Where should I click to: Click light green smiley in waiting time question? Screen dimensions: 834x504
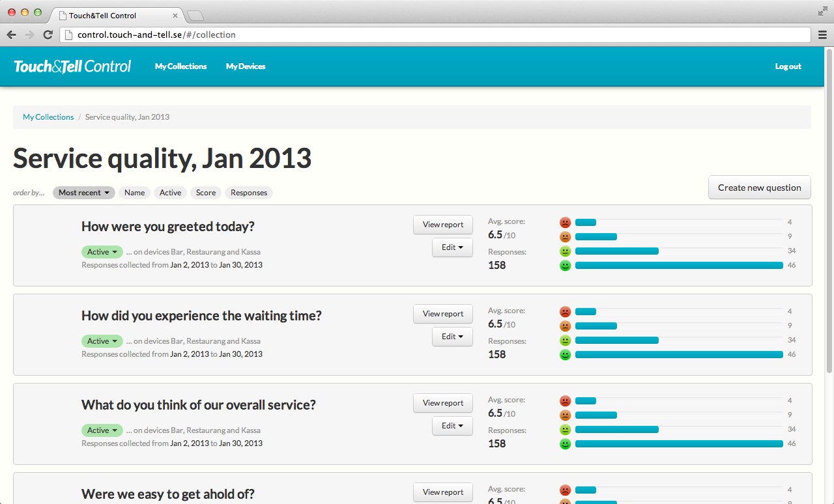coord(565,340)
